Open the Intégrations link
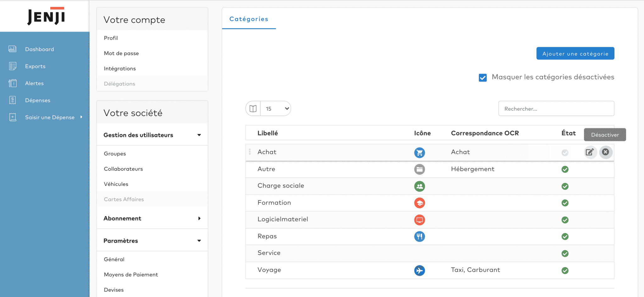The image size is (644, 297). pyautogui.click(x=120, y=69)
